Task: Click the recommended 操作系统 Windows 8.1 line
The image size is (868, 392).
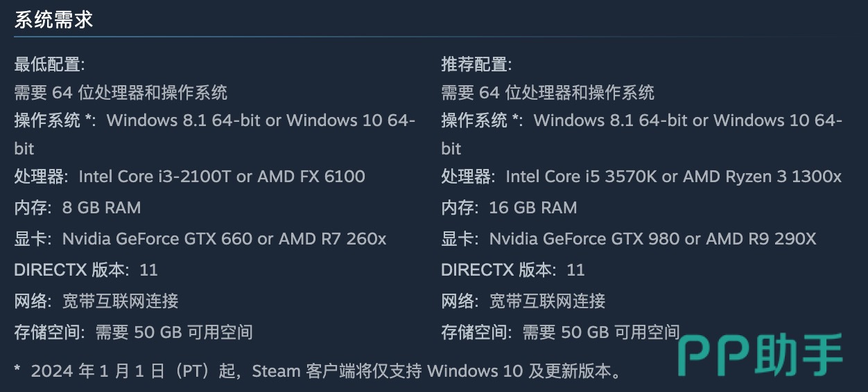Action: pyautogui.click(x=641, y=121)
